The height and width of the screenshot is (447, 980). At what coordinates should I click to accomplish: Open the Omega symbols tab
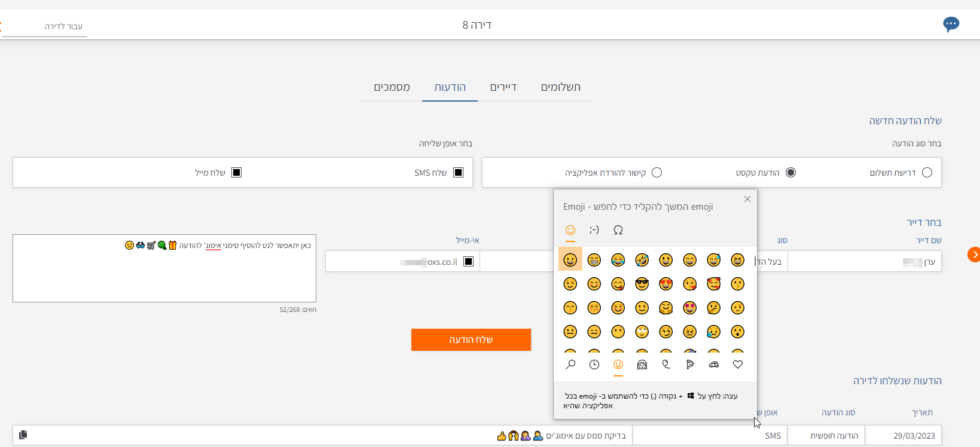618,230
